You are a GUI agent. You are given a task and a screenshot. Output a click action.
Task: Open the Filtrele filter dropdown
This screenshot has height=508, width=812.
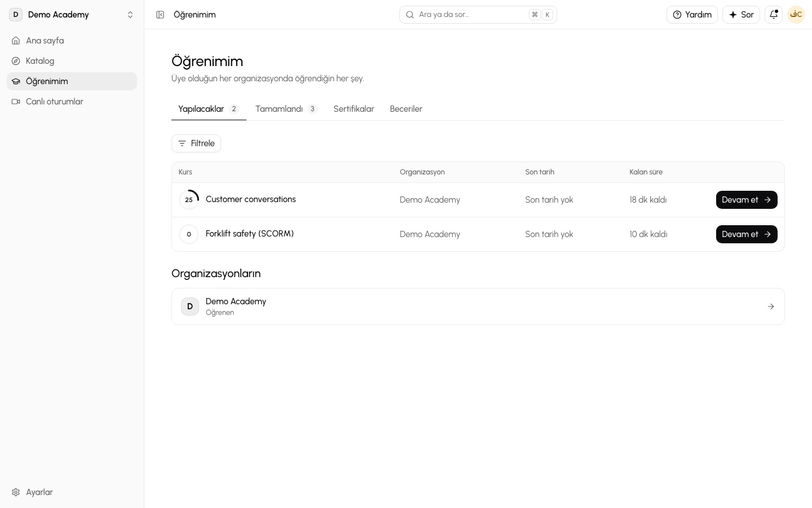click(196, 143)
